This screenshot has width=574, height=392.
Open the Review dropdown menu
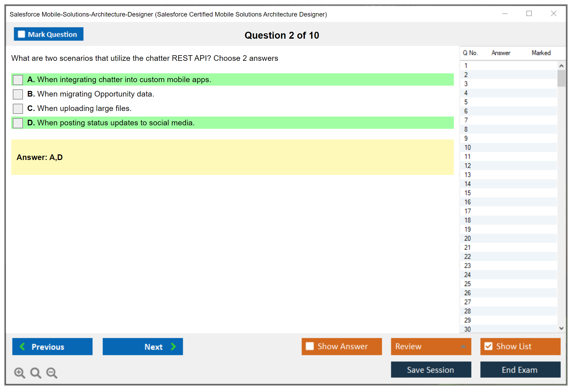431,346
